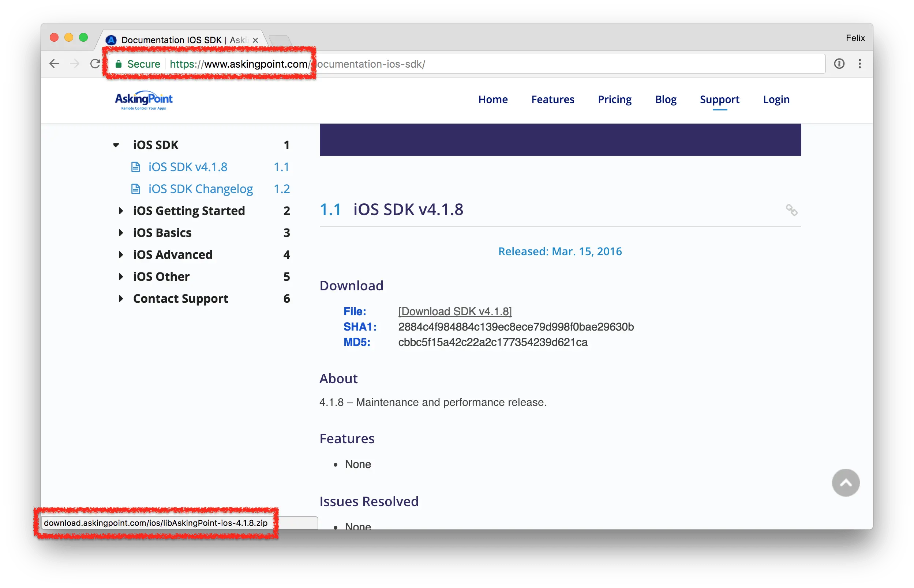Click the reload page icon

95,64
